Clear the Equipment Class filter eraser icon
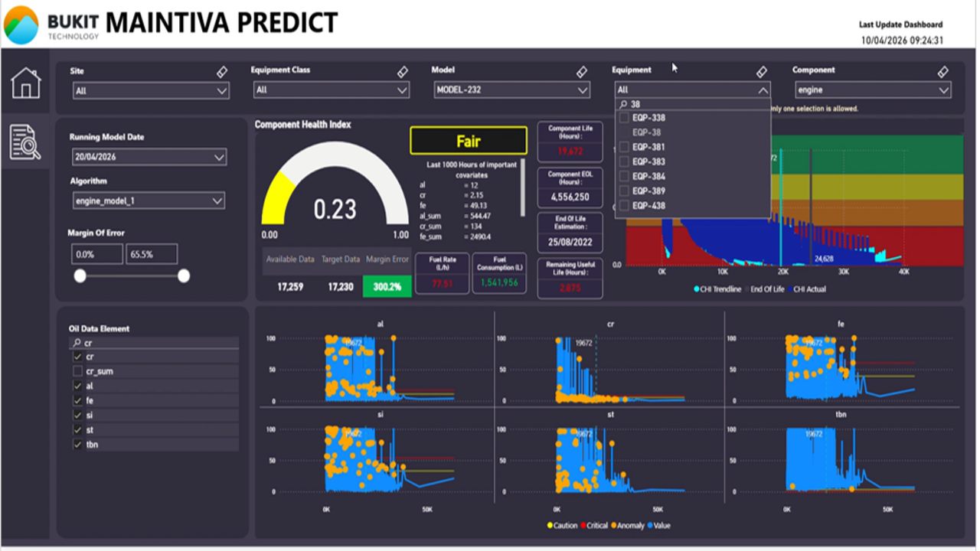The height and width of the screenshot is (551, 980). 403,72
